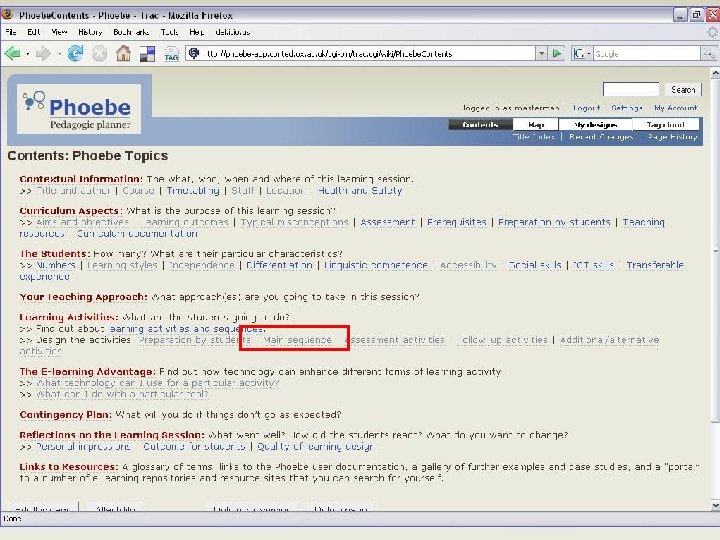This screenshot has width=720, height=540.
Task: Click the page vertical scrollbar down arrow
Action: [715, 506]
